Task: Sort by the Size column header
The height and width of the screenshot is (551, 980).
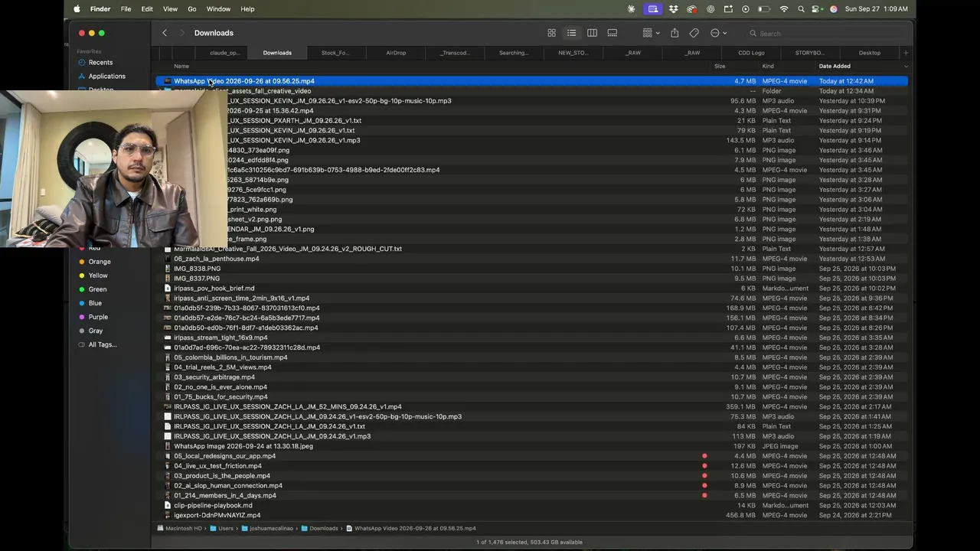Action: click(x=720, y=67)
